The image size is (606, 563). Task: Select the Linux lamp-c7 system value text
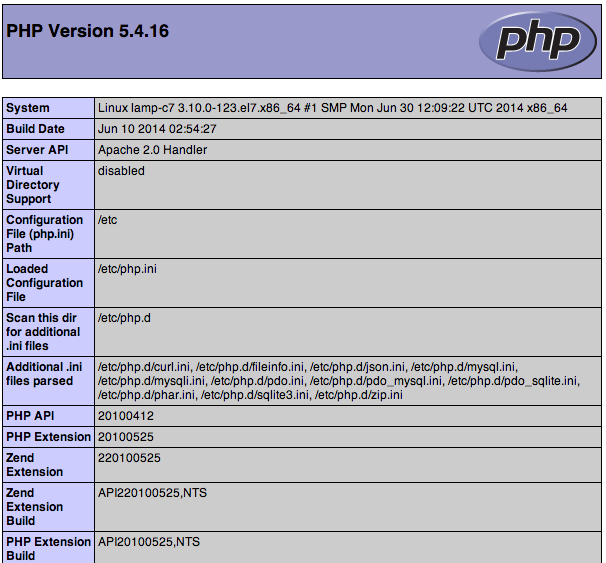coord(332,108)
